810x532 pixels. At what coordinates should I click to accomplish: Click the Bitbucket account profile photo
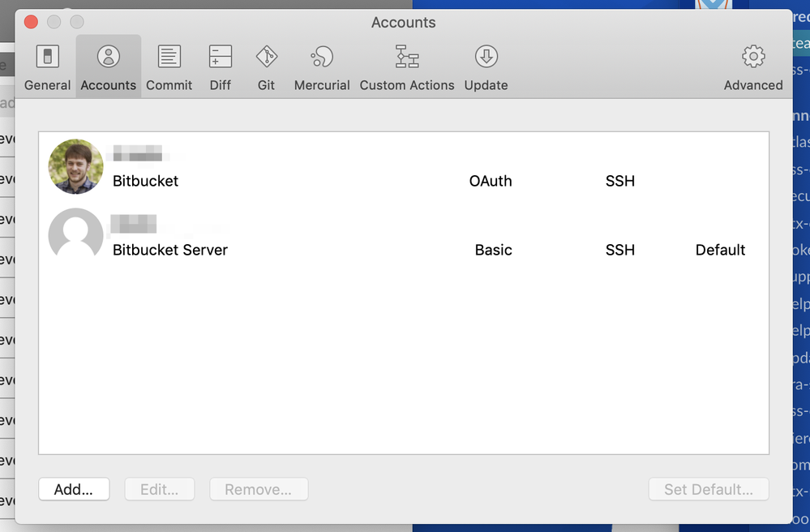pos(75,166)
